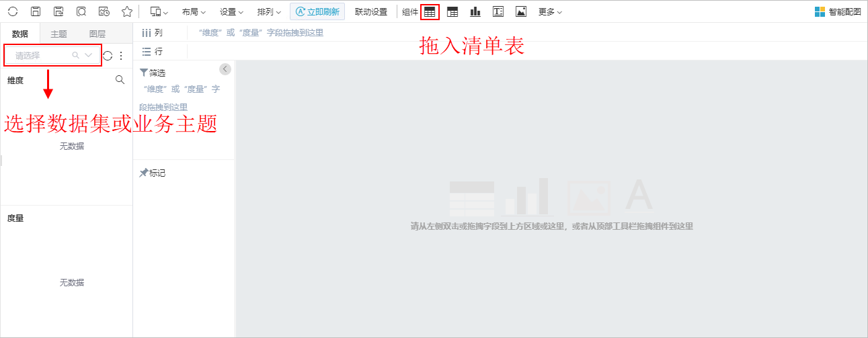The height and width of the screenshot is (338, 868).
Task: Select the text component icon
Action: [x=498, y=11]
